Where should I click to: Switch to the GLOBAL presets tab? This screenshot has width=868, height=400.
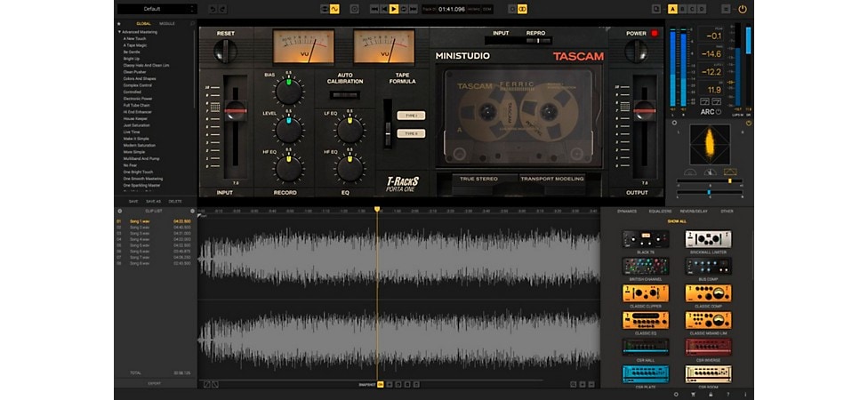[x=143, y=24]
